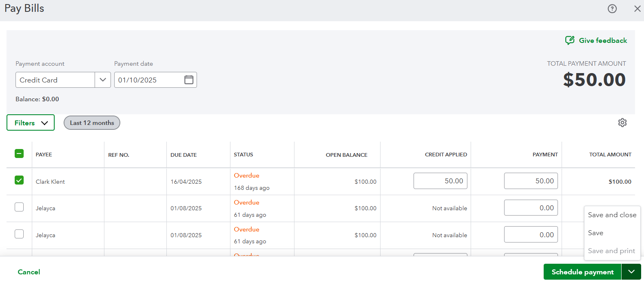This screenshot has height=287, width=644.
Task: Open table settings gear icon
Action: tap(622, 122)
